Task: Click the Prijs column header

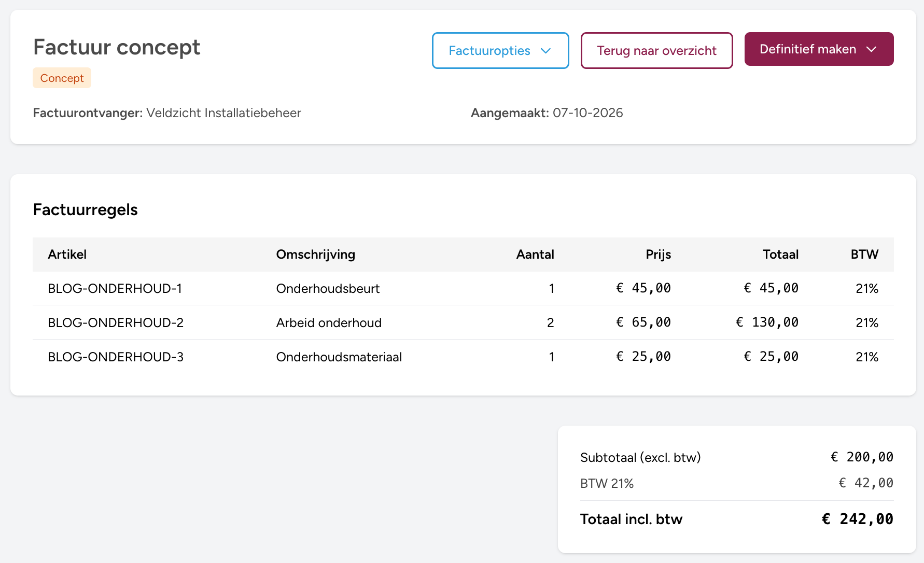Action: 659,255
